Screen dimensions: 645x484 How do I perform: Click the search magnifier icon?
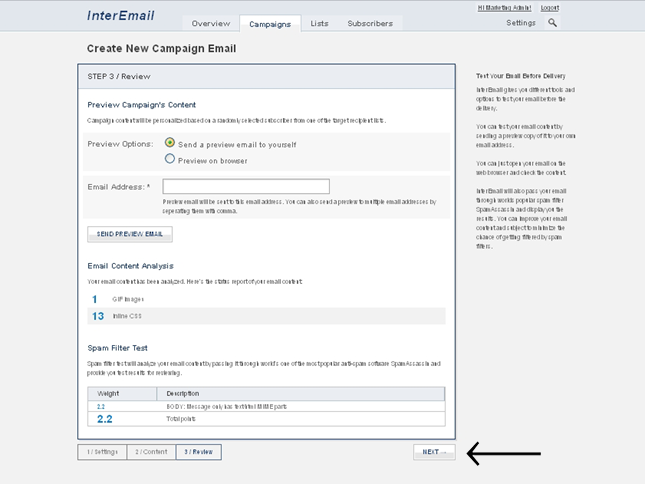[x=553, y=22]
